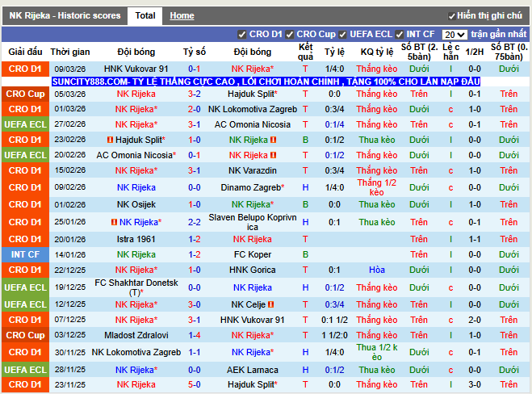Click the Thua 1/2 kèo result cell
The width and height of the screenshot is (532, 394).
[x=377, y=352]
